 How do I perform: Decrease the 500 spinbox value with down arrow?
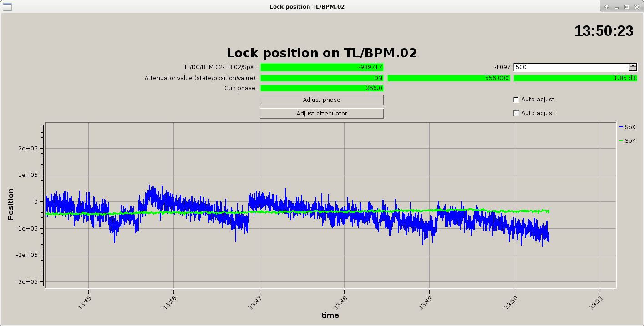(x=633, y=69)
